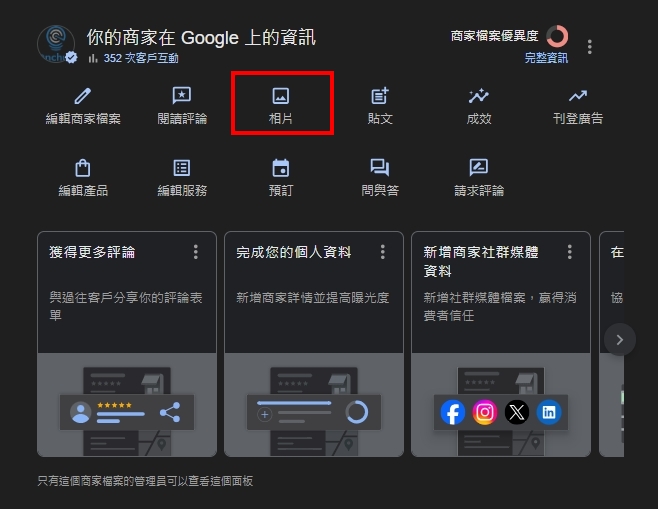658x509 pixels.
Task: Click 新增商家詳情並提高曝光度 description
Action: [x=313, y=298]
